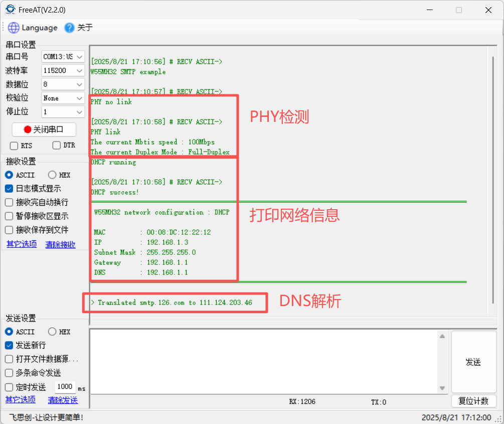Expand the 串口号 COM13 dropdown
Screen dimensions: 504x424
tap(63, 57)
